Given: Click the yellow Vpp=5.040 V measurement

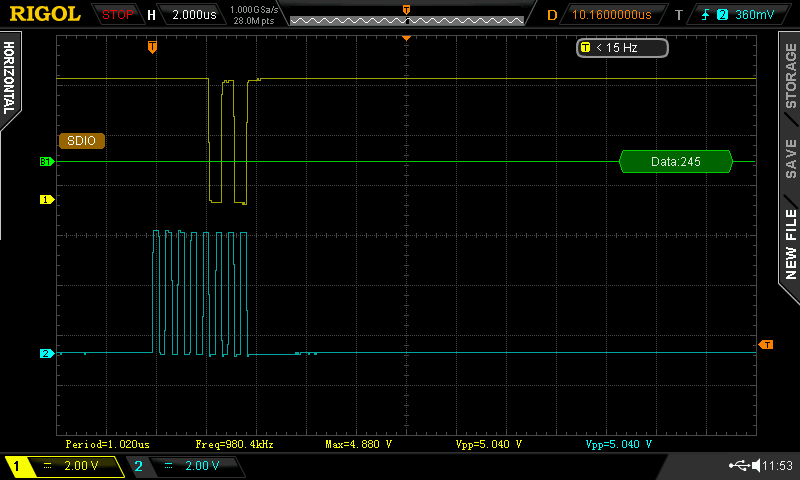Looking at the screenshot, I should click(x=489, y=444).
